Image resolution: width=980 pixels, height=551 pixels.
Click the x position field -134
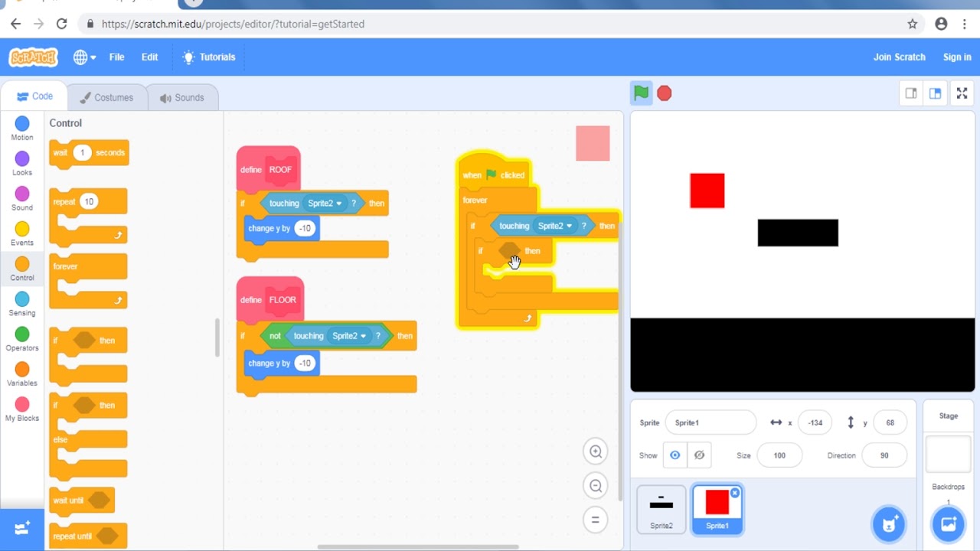(815, 422)
